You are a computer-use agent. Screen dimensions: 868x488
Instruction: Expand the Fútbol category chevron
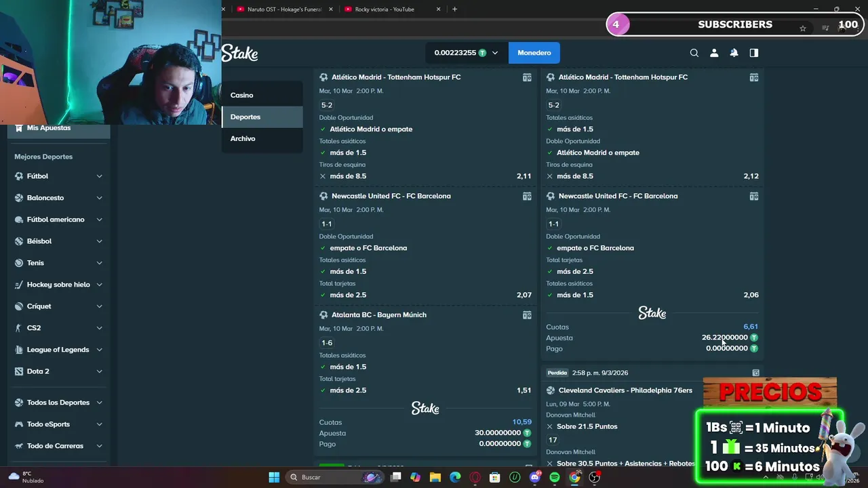click(99, 176)
